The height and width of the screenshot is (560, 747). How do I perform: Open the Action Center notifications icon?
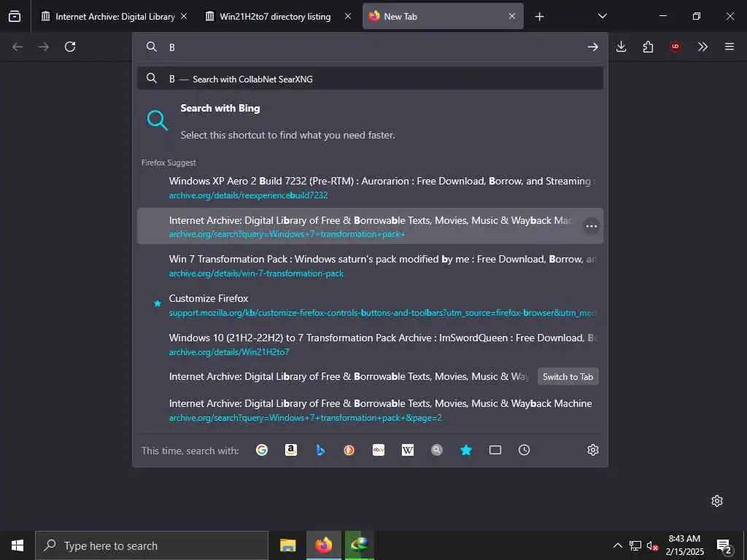coord(724,545)
